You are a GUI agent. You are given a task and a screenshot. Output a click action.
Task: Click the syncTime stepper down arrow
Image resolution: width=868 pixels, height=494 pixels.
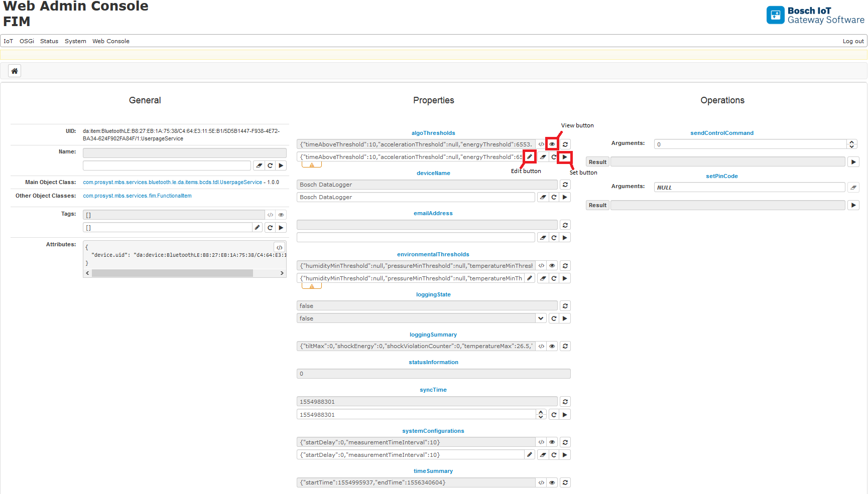point(541,417)
